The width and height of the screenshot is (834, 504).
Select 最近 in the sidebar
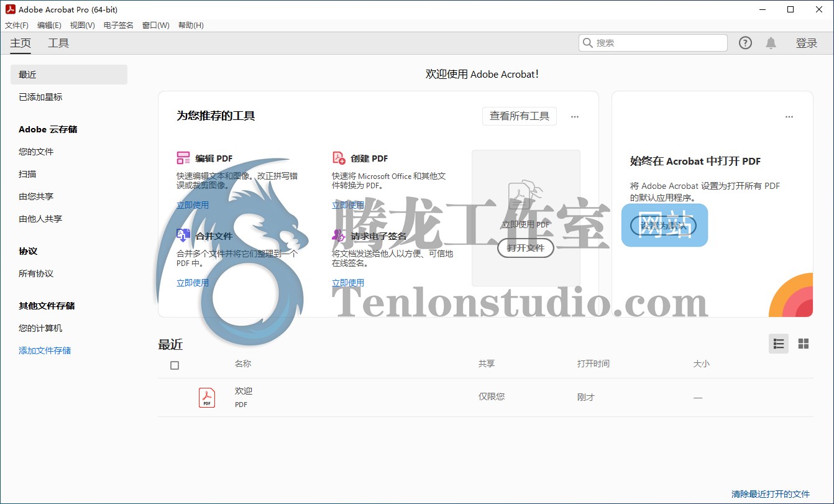tap(69, 75)
